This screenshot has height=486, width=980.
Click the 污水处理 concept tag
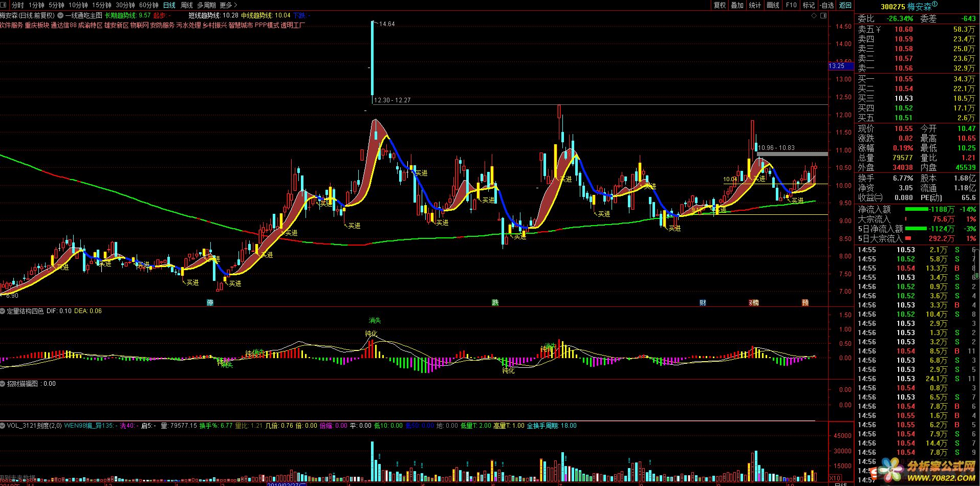(188, 25)
